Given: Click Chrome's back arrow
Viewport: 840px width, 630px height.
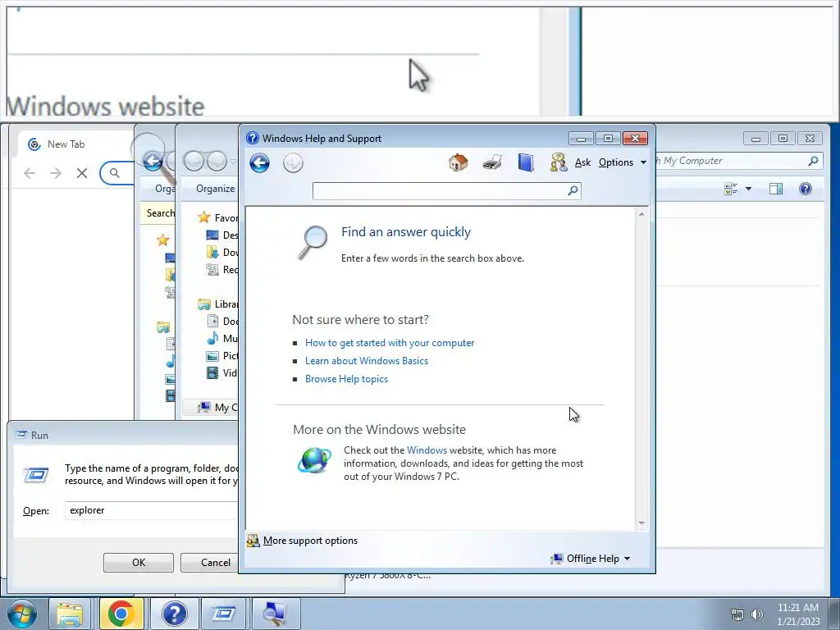Looking at the screenshot, I should (x=30, y=173).
